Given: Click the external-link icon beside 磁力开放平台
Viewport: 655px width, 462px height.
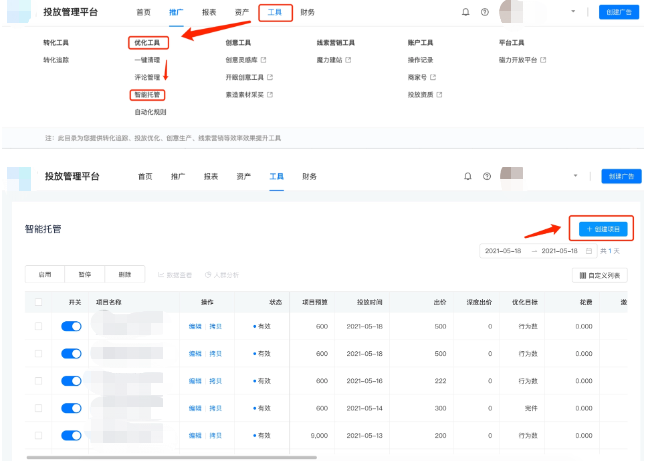Looking at the screenshot, I should click(543, 60).
